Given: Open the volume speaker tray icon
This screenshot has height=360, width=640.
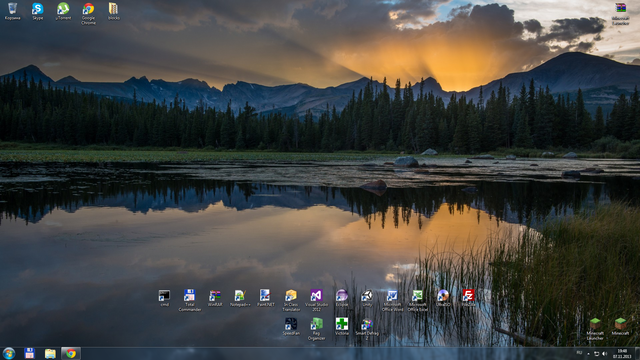Looking at the screenshot, I should [x=604, y=353].
